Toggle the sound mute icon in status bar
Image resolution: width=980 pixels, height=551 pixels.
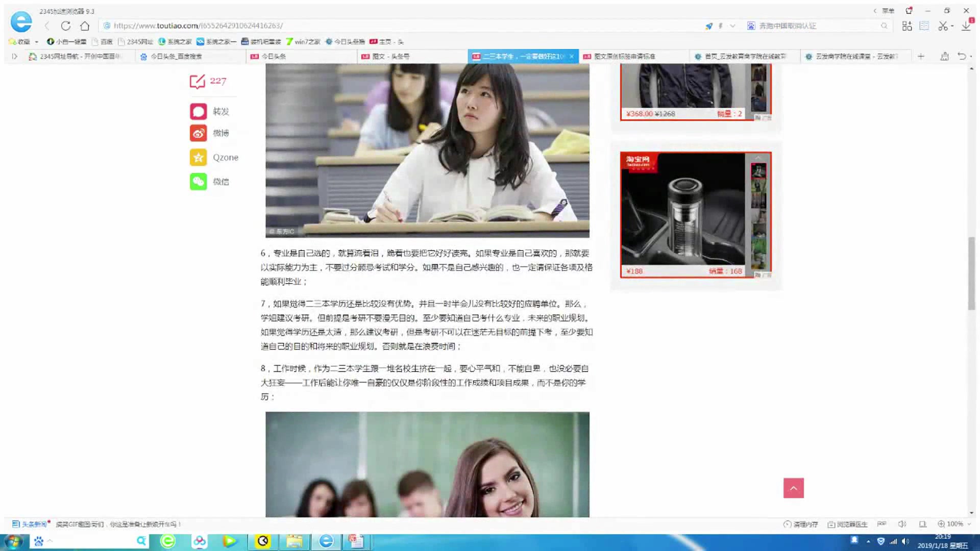(x=902, y=524)
